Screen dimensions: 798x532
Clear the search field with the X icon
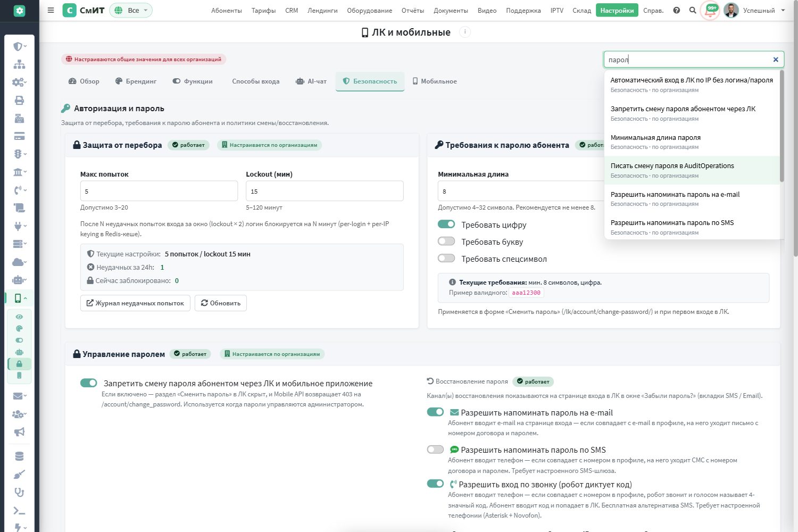coord(776,60)
